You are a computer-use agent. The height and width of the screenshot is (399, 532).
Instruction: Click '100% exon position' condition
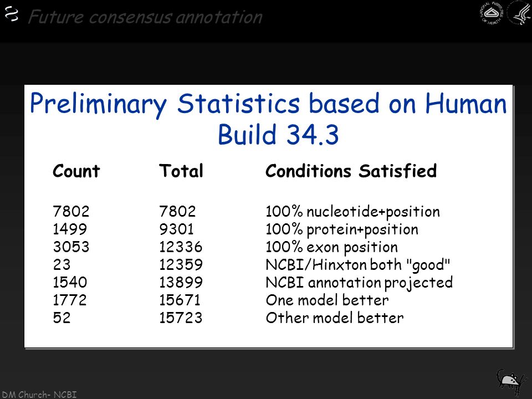tap(332, 247)
